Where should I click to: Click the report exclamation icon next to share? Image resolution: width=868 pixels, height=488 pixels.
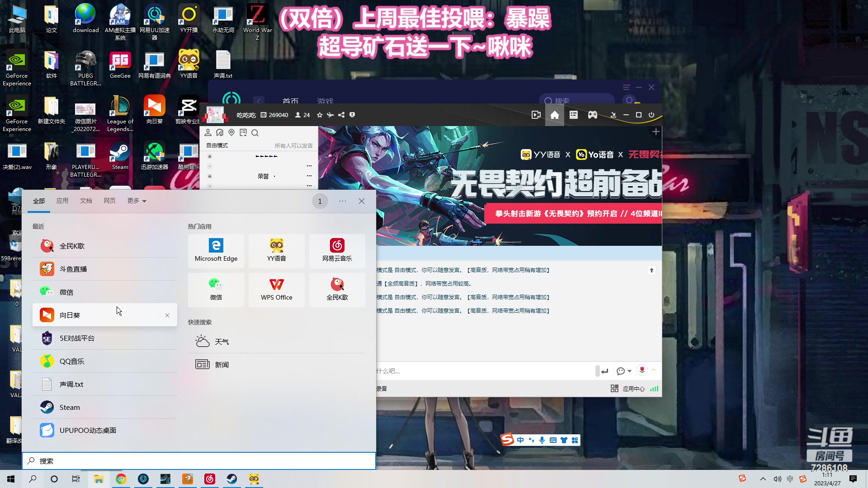coord(353,115)
